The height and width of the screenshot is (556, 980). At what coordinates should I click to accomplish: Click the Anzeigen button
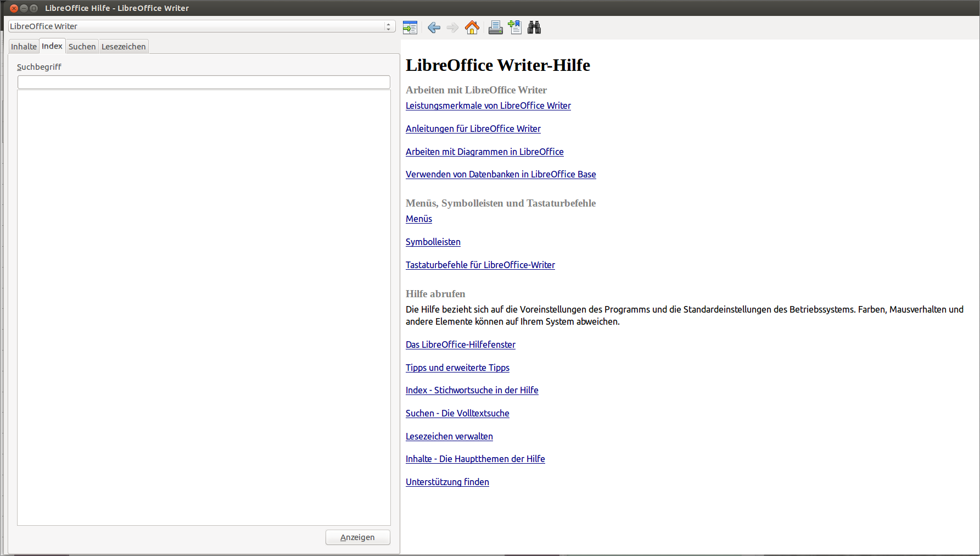[357, 537]
